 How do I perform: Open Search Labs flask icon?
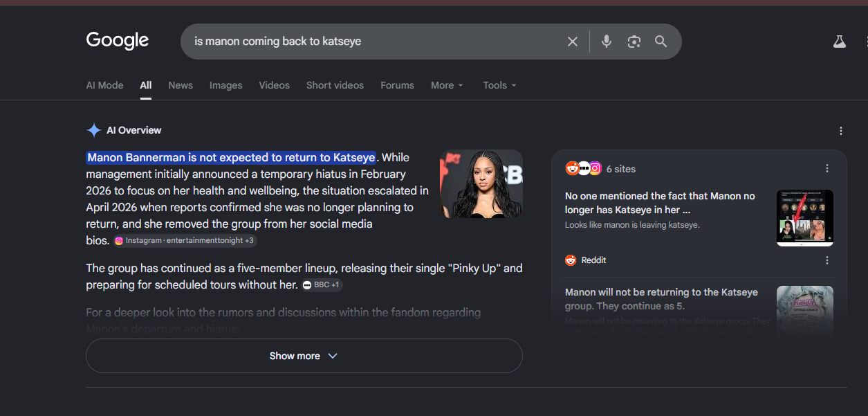[839, 42]
